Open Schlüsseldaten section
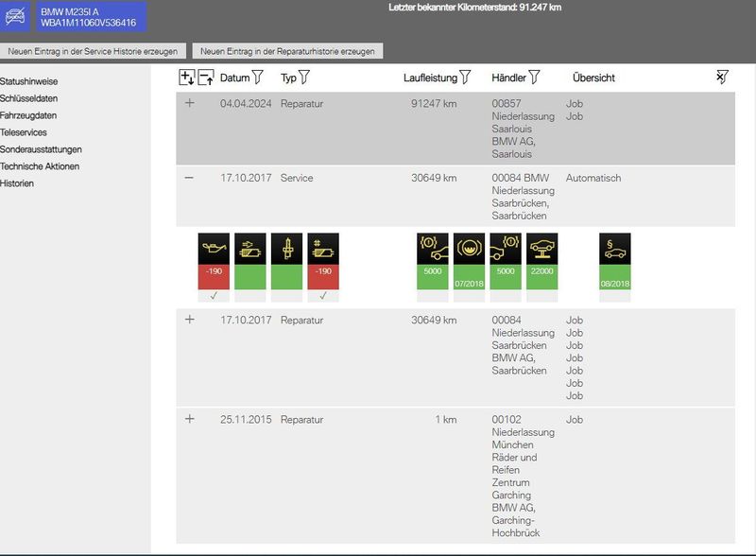Screen dimensions: 756x556 click(29, 98)
